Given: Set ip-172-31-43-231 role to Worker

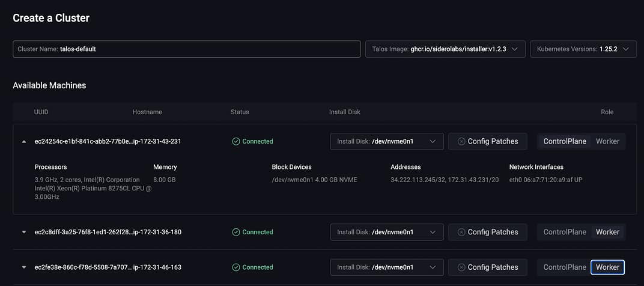Looking at the screenshot, I should click(x=607, y=141).
